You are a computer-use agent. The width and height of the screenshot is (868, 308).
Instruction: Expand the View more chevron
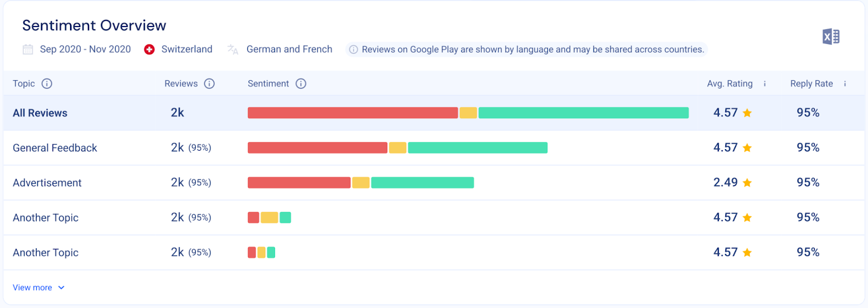pos(61,287)
